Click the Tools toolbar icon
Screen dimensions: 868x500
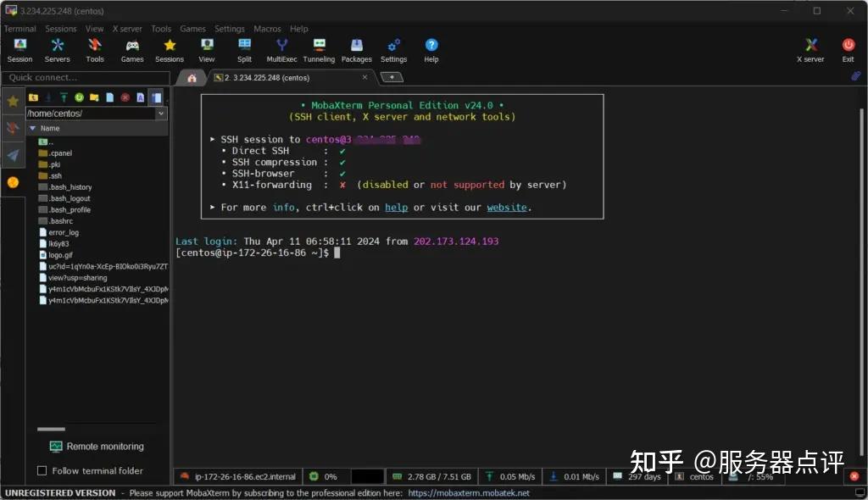(95, 50)
